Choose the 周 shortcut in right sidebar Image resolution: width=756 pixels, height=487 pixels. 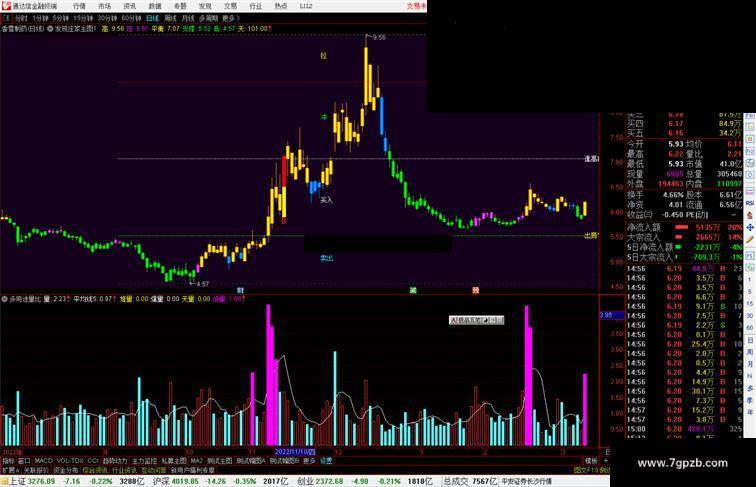(x=750, y=352)
